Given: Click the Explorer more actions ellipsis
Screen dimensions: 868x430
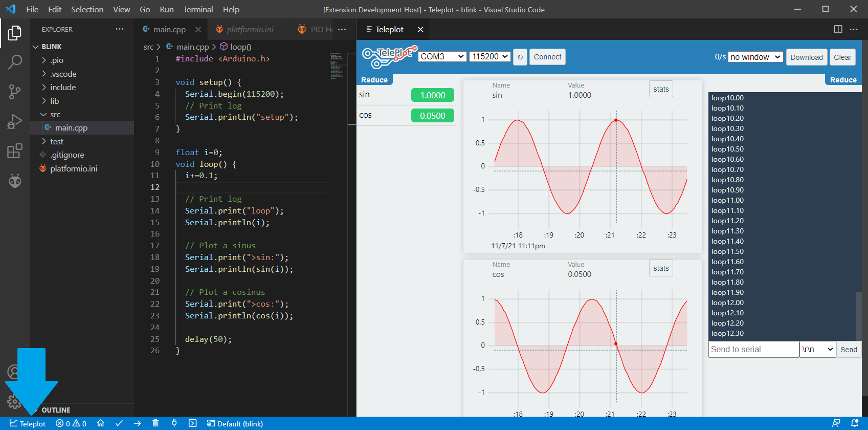Looking at the screenshot, I should [120, 29].
